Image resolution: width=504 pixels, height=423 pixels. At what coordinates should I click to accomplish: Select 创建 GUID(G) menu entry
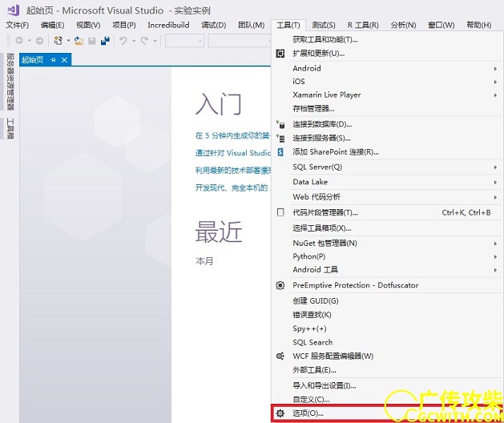[x=387, y=301]
